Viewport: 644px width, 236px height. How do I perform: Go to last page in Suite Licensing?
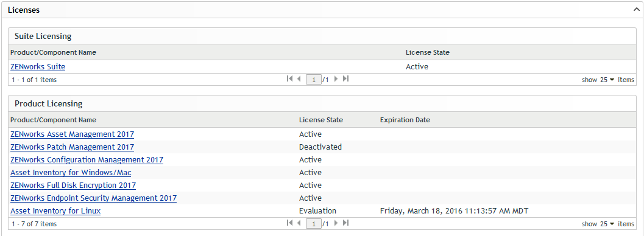coord(345,79)
